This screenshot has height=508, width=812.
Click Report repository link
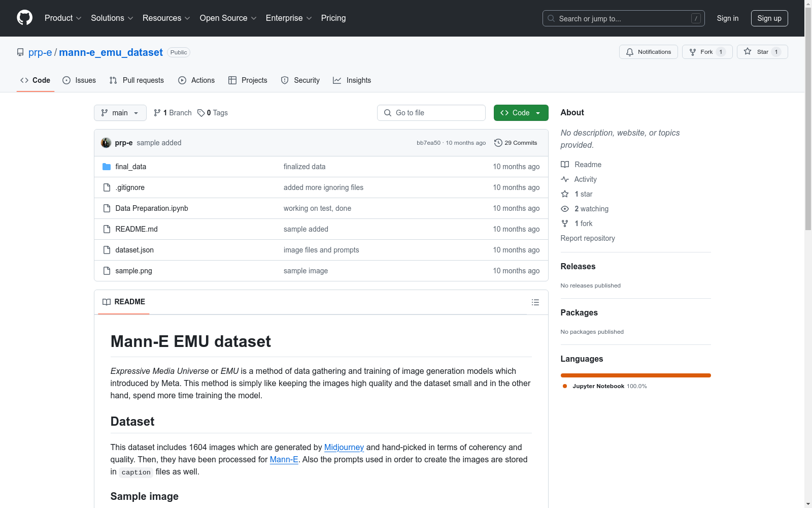588,238
